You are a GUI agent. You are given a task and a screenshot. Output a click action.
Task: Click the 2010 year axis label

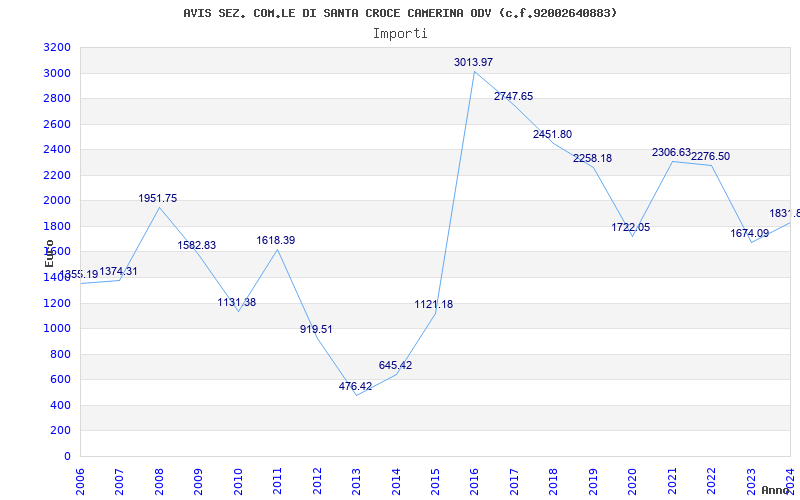pyautogui.click(x=238, y=482)
